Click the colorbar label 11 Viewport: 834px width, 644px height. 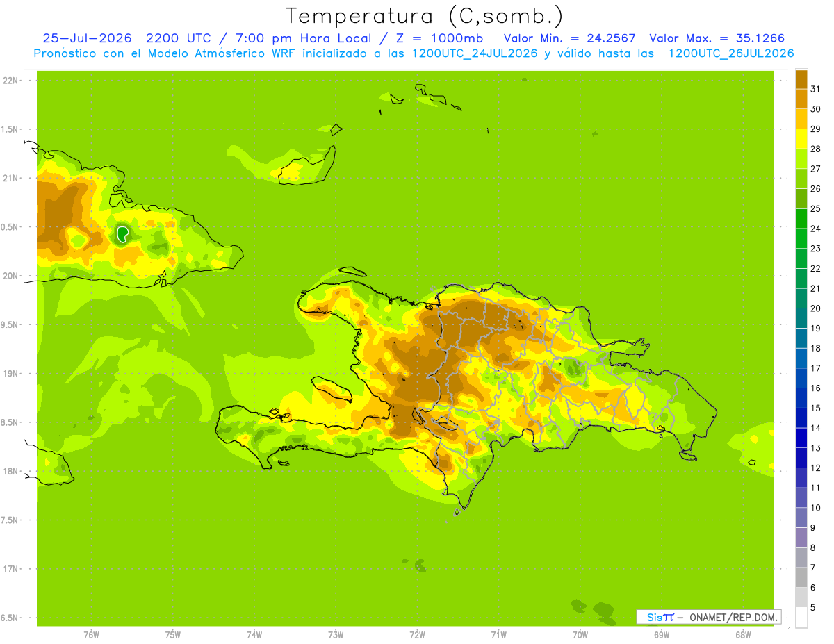[816, 488]
